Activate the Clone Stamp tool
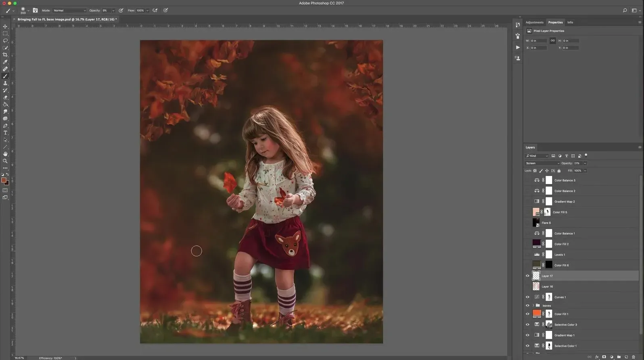Screen dimensions: 644x360 tap(5, 84)
